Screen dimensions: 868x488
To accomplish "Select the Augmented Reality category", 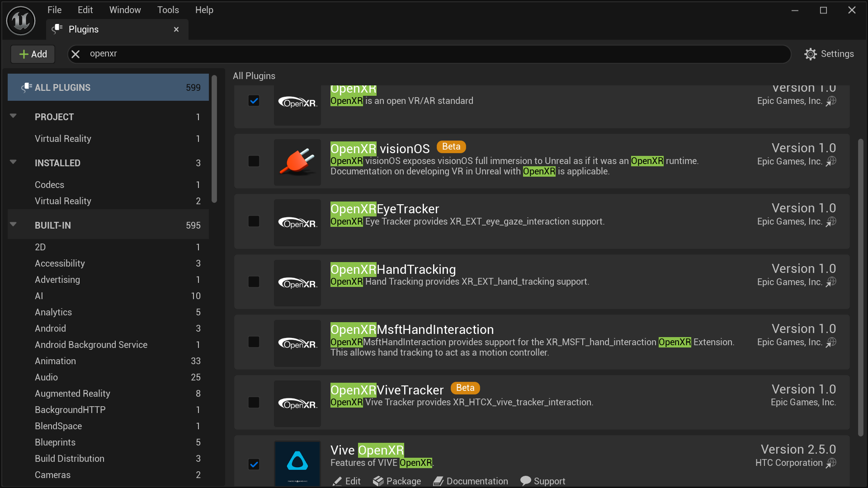I will (x=72, y=394).
